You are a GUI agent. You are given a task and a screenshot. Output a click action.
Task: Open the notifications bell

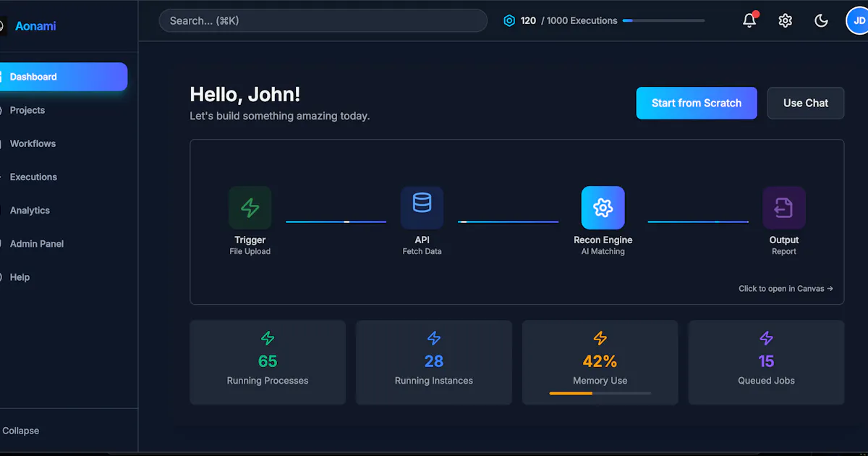pyautogui.click(x=749, y=20)
